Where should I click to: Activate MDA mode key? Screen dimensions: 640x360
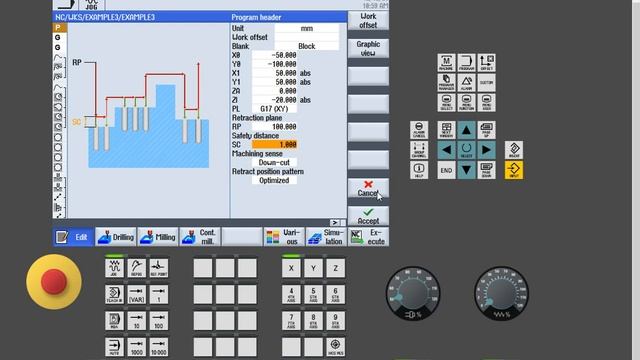click(114, 321)
